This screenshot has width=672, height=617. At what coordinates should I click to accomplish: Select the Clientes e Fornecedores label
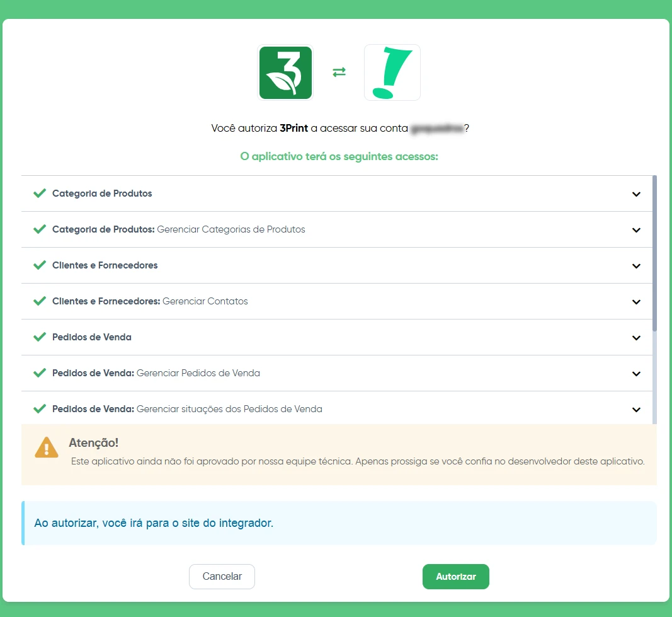click(105, 265)
